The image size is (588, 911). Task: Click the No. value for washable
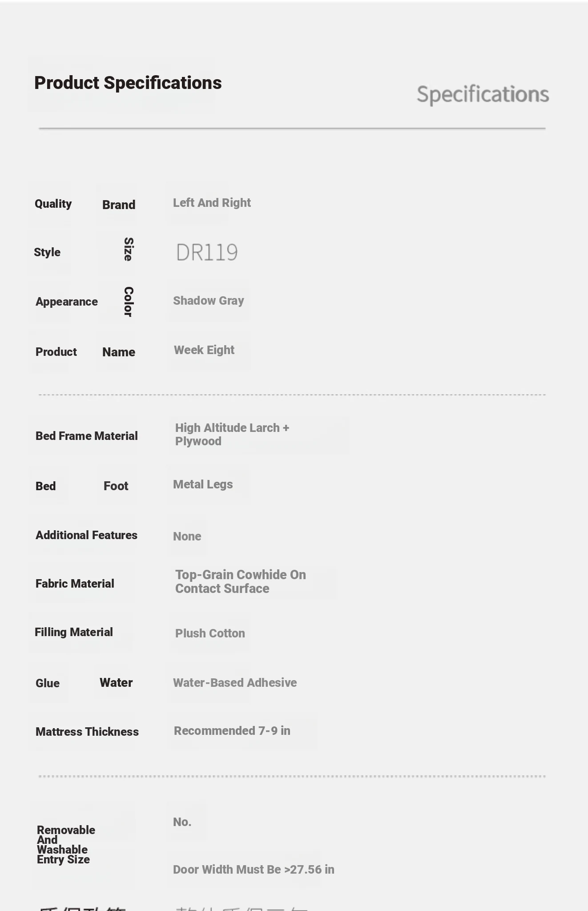pos(182,822)
